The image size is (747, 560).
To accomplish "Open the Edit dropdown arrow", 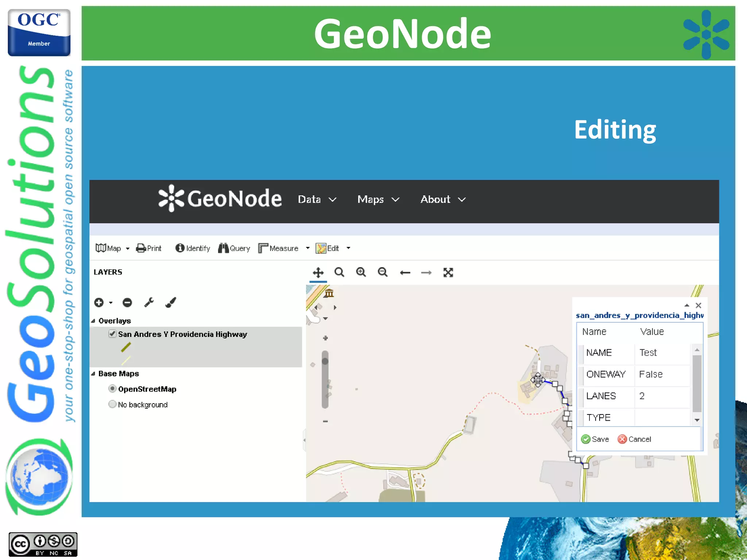I will tap(348, 248).
